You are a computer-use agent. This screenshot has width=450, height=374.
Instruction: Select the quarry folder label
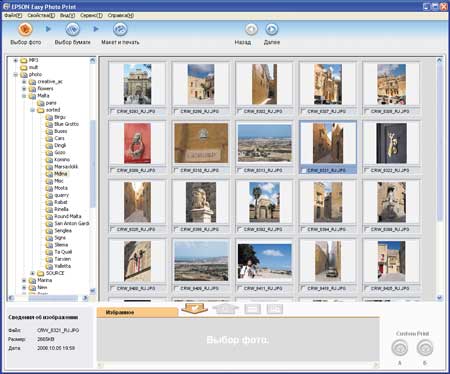point(61,195)
